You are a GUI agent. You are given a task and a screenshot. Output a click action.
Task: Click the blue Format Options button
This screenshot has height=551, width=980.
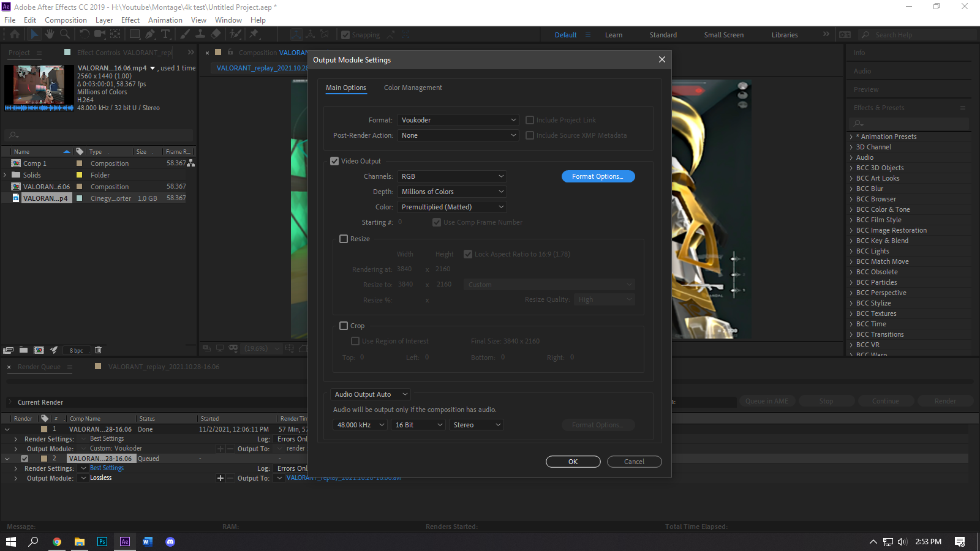click(598, 176)
